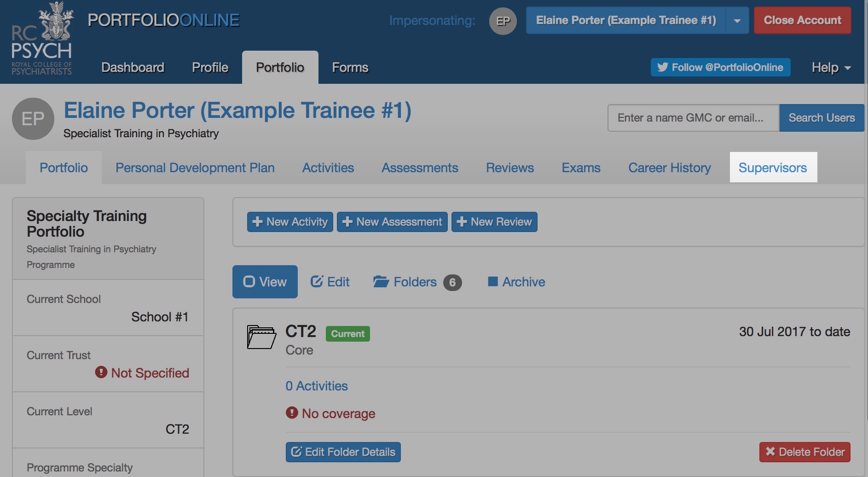The height and width of the screenshot is (477, 868).
Task: Click the RCPsych college crest logo
Action: (42, 39)
